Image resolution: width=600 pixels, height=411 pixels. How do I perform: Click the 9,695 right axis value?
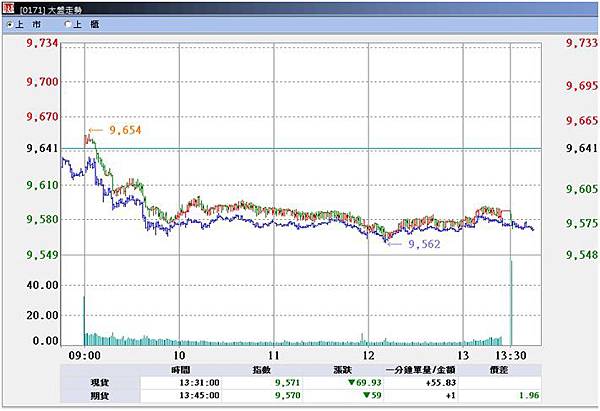(x=582, y=86)
